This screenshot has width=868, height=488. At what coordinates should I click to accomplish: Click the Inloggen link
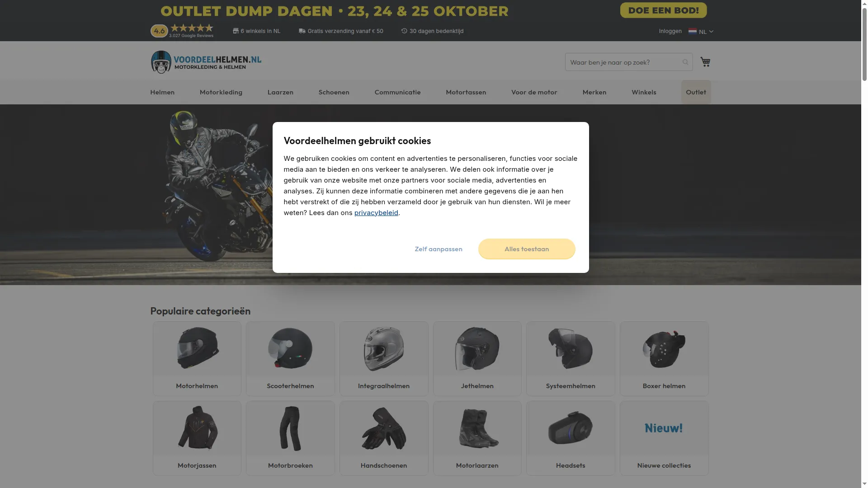tap(670, 31)
